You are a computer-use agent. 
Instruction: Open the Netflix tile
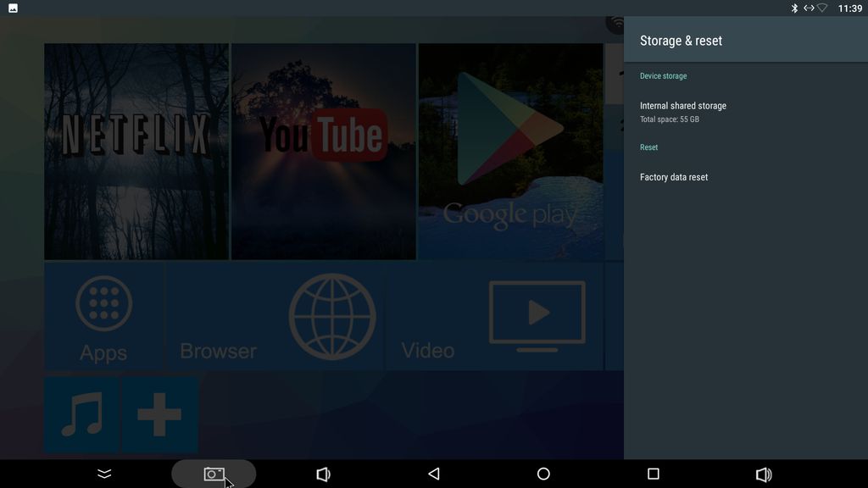[136, 152]
